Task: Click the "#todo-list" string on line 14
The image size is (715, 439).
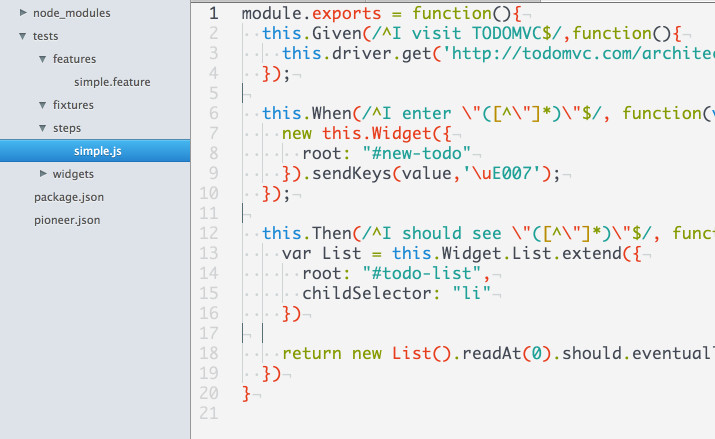Action: point(422,273)
